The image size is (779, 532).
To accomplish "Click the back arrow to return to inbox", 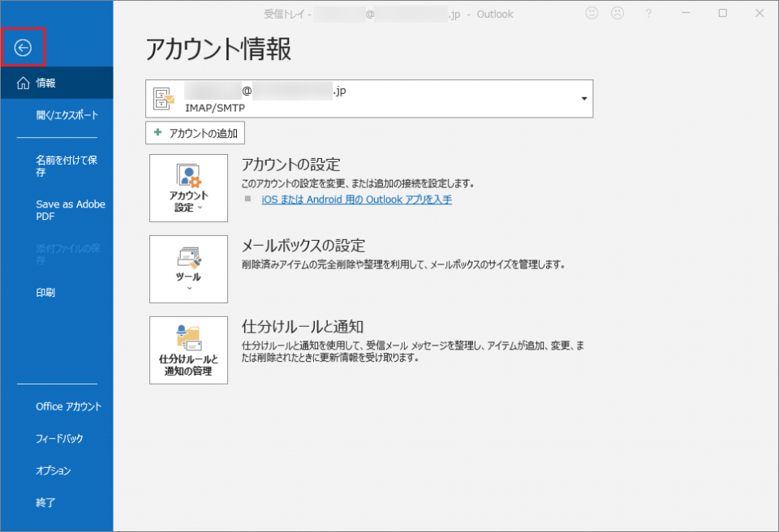I will click(x=23, y=48).
